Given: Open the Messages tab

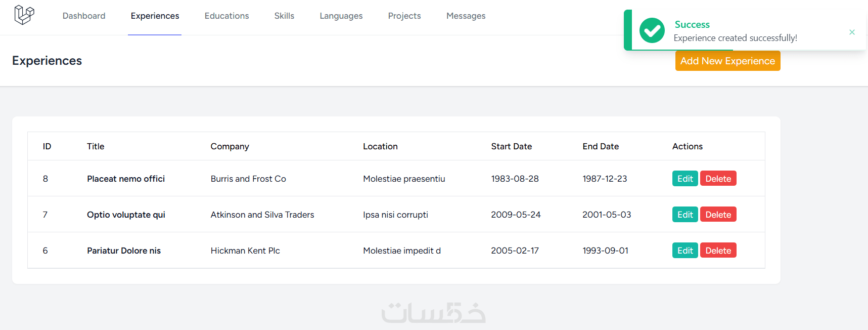Looking at the screenshot, I should tap(466, 16).
